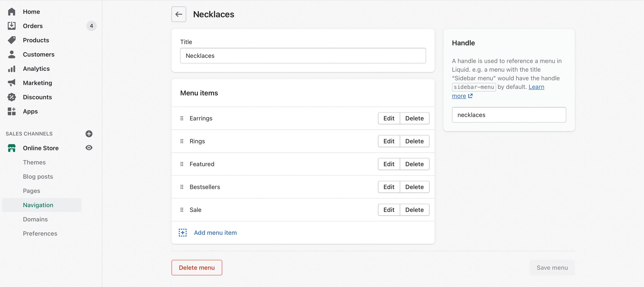This screenshot has height=287, width=644.
Task: Click Add menu item link
Action: click(215, 233)
